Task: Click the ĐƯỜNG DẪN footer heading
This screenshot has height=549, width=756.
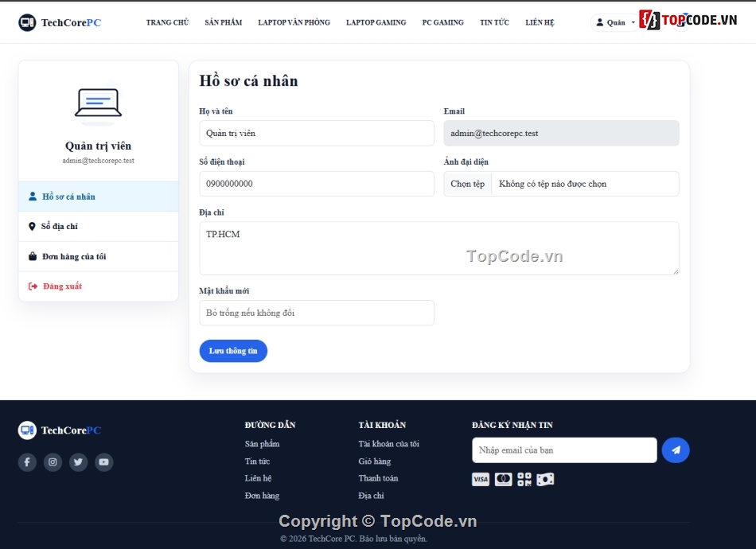Action: pyautogui.click(x=270, y=425)
